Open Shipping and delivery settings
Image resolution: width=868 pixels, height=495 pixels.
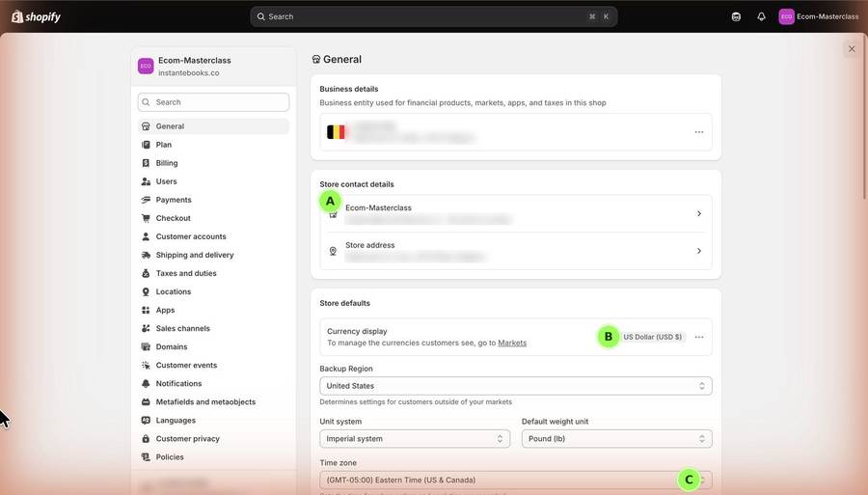tap(213, 255)
